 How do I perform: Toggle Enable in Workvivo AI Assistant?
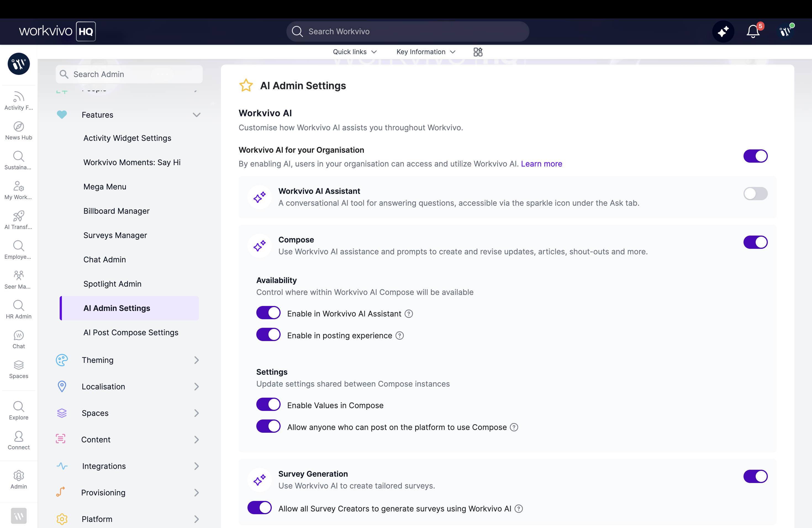(268, 313)
